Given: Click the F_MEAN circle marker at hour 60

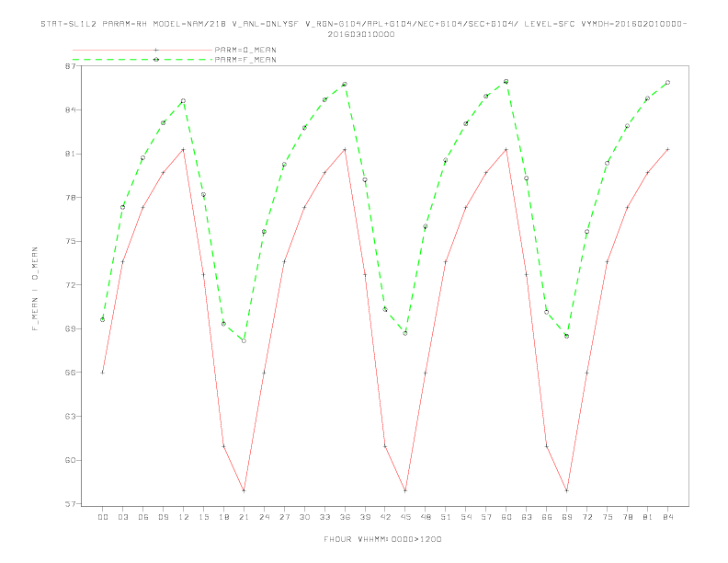Looking at the screenshot, I should click(x=506, y=81).
